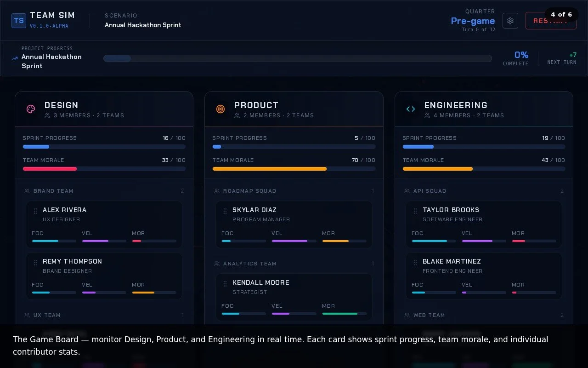Click the 0% complete value
Screen dimensions: 588x368
coord(521,55)
